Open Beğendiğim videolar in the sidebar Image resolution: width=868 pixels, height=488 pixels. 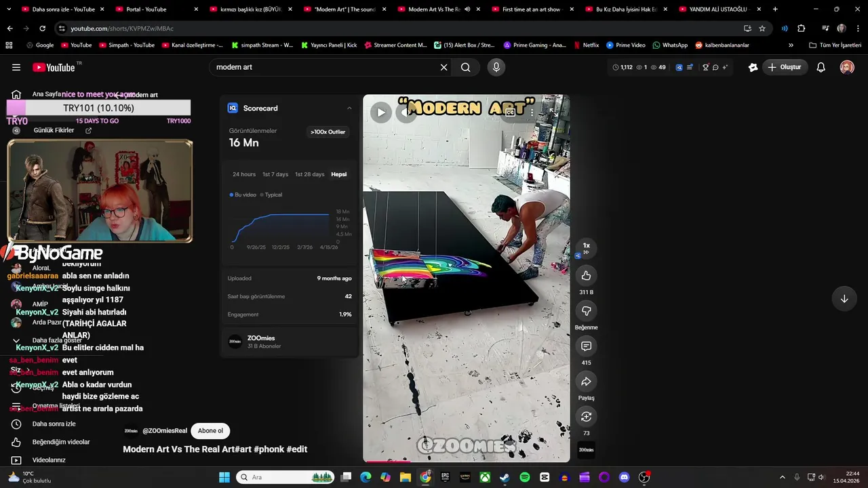tap(52, 442)
